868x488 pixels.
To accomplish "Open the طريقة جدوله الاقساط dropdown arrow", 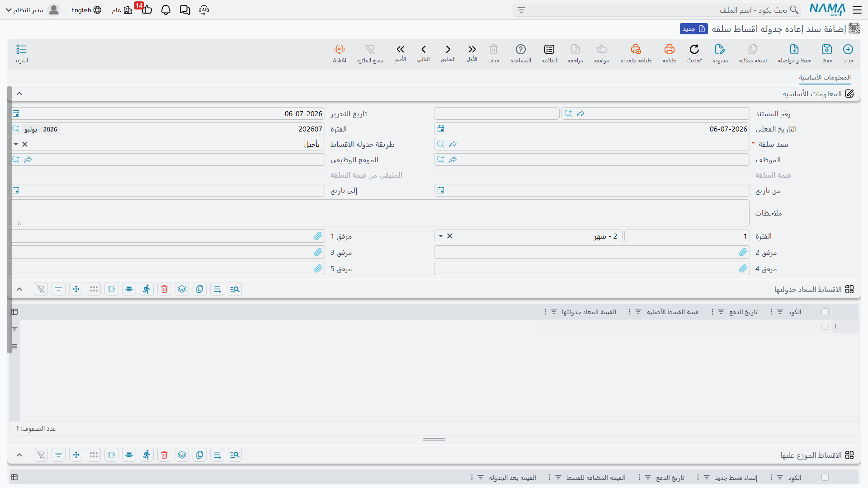I will pyautogui.click(x=16, y=144).
